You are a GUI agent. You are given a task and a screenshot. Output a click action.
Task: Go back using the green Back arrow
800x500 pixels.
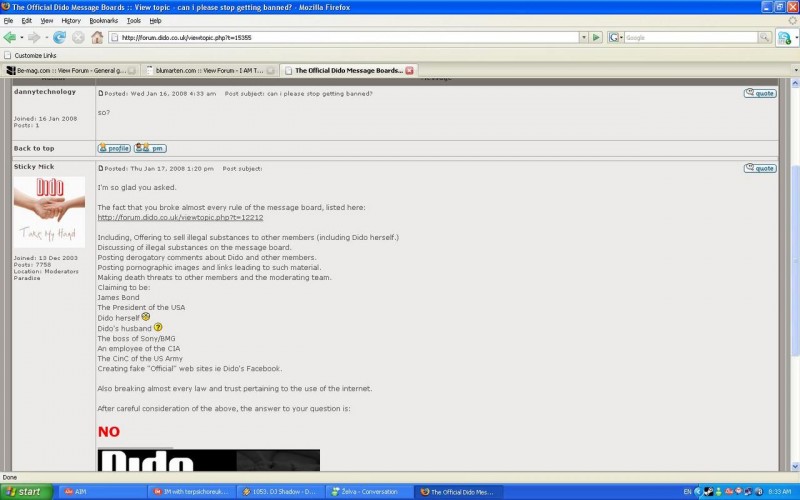[9, 37]
